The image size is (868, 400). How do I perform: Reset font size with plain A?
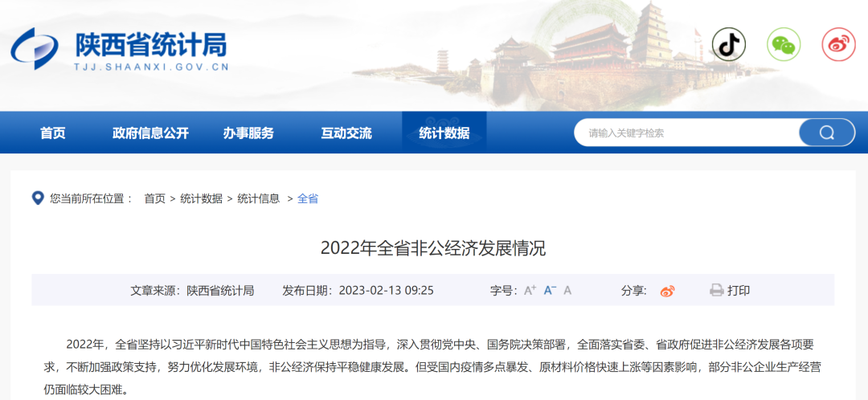567,291
